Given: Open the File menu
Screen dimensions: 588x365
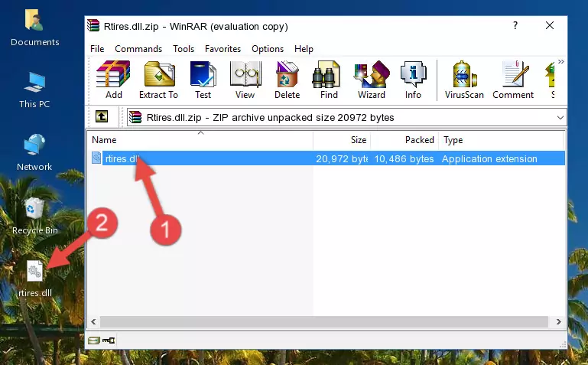Looking at the screenshot, I should point(97,49).
